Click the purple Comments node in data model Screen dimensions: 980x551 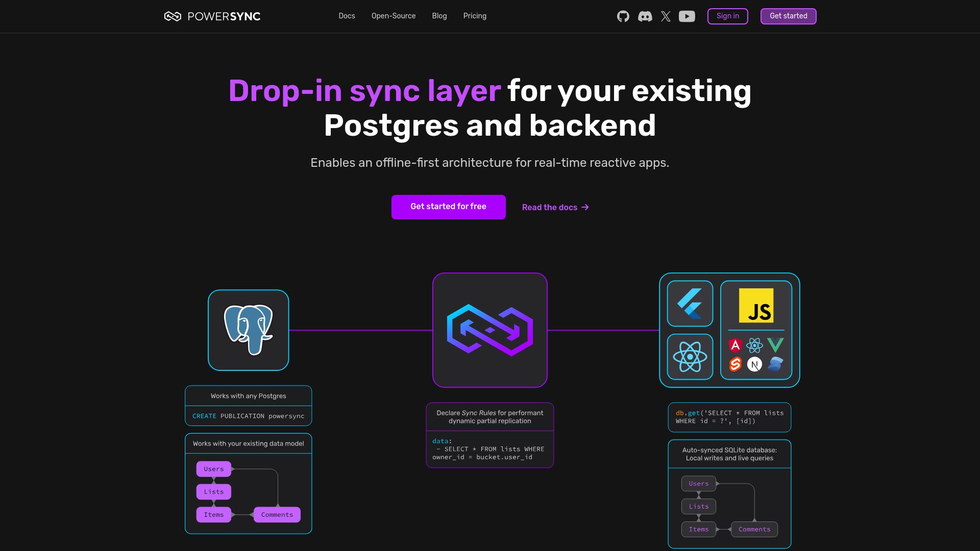(x=277, y=515)
